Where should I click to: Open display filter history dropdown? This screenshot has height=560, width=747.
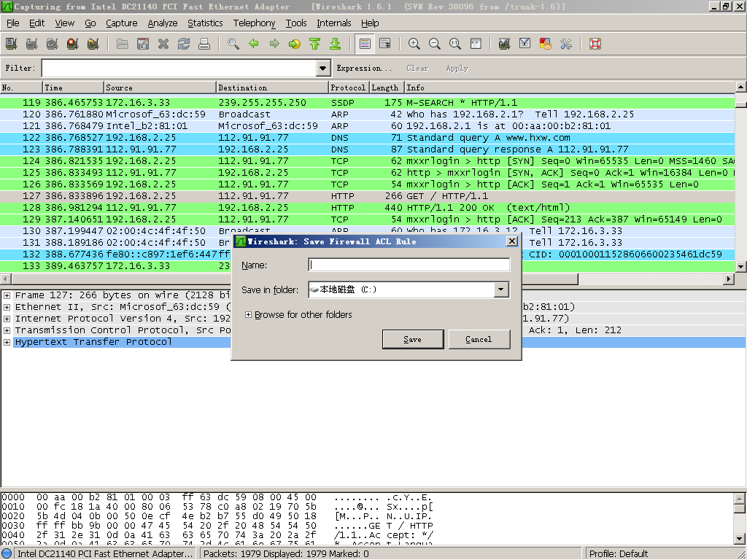[323, 68]
